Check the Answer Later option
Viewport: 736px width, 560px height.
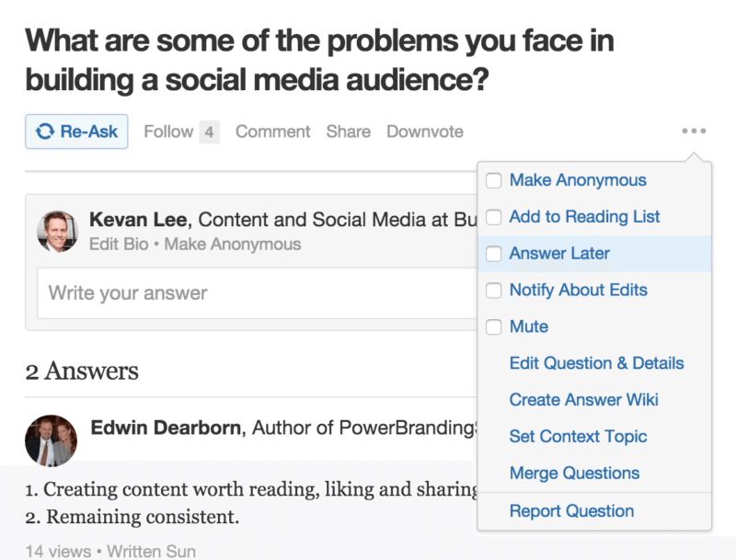coord(494,254)
